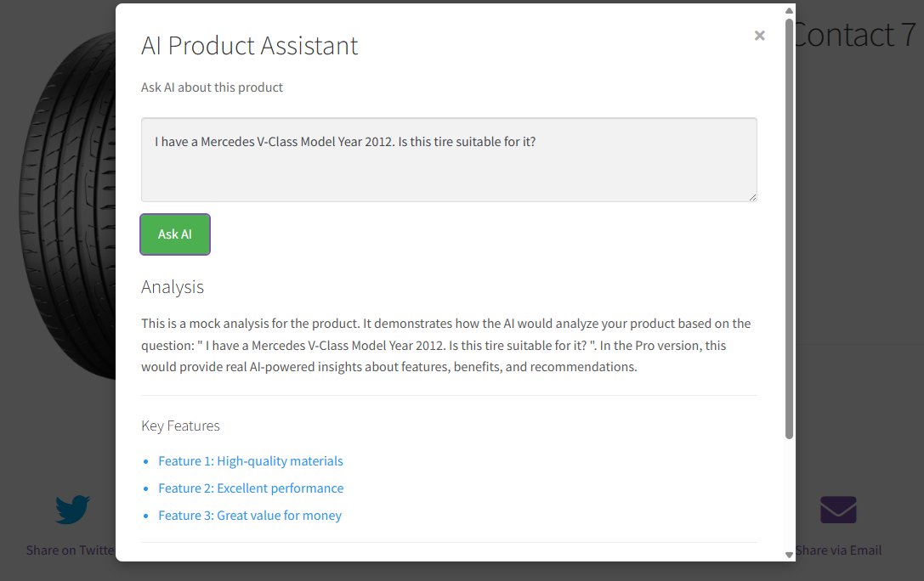Click the scrollbar down arrow
924x581 pixels.
[x=789, y=555]
